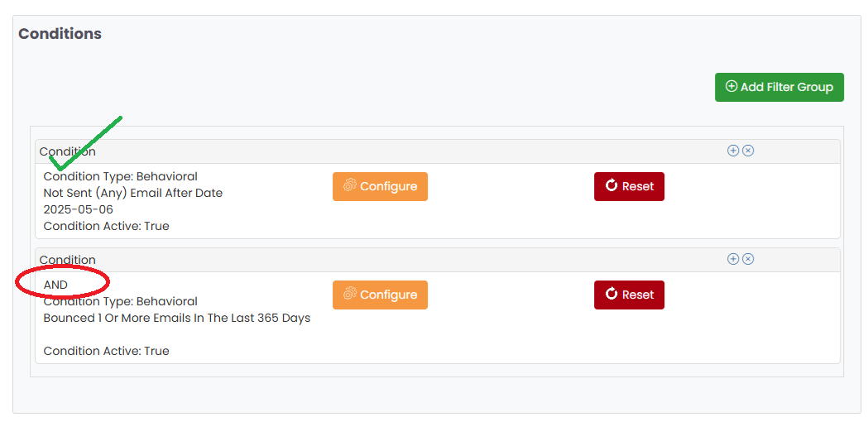The image size is (868, 446).
Task: Delete the Bounced emails condition via X icon
Action: click(x=748, y=259)
